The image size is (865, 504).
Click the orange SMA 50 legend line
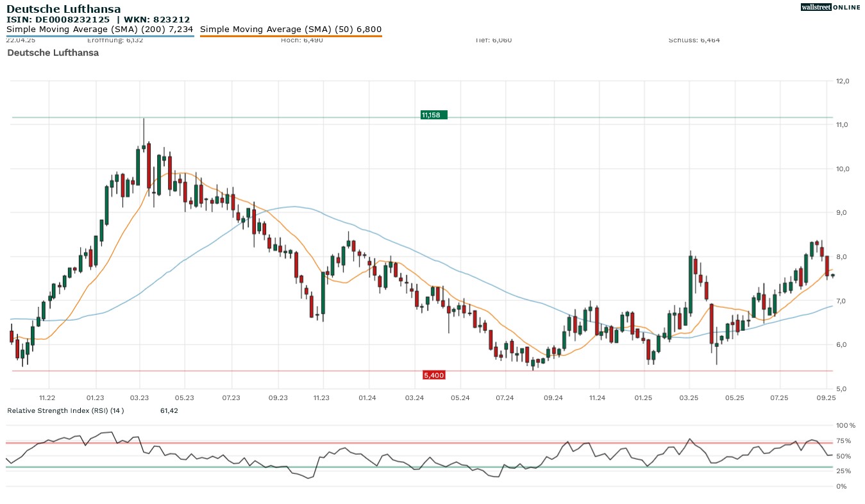(291, 36)
